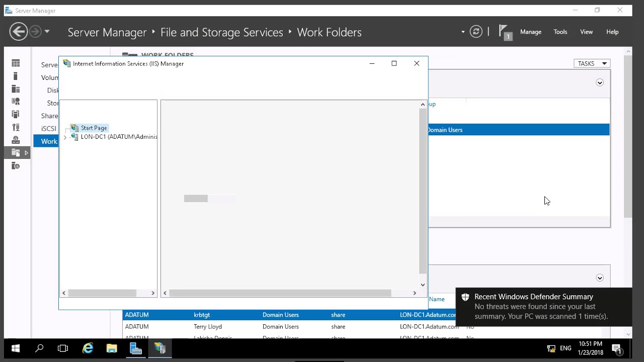Select Start Page in IIS connections tree
Viewport: 644px width, 362px height.
pyautogui.click(x=94, y=128)
